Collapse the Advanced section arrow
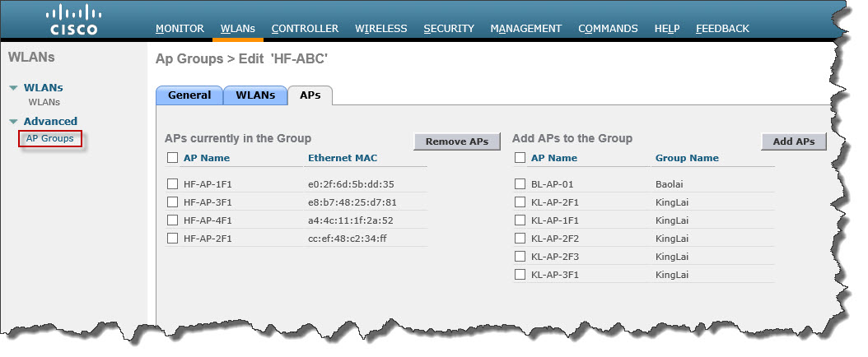This screenshot has width=868, height=357. pyautogui.click(x=13, y=122)
